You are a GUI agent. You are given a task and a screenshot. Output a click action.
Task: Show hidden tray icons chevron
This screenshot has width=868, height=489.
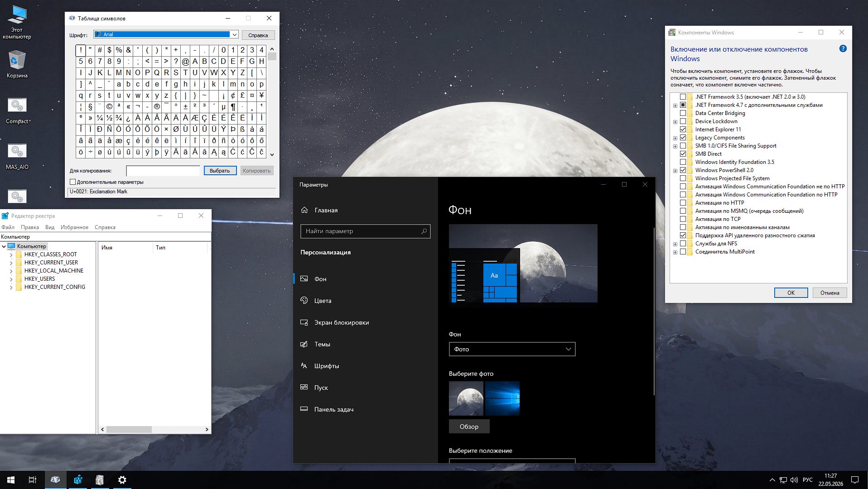click(772, 480)
